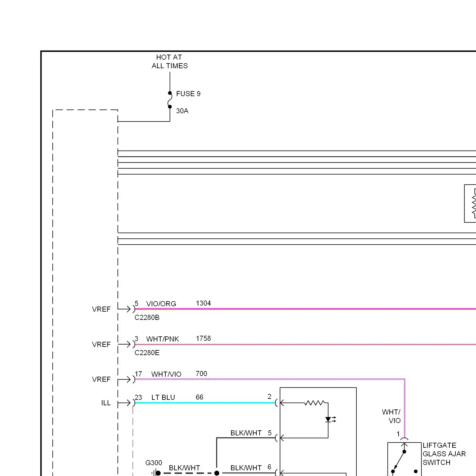Click circuit number 1304

[203, 303]
